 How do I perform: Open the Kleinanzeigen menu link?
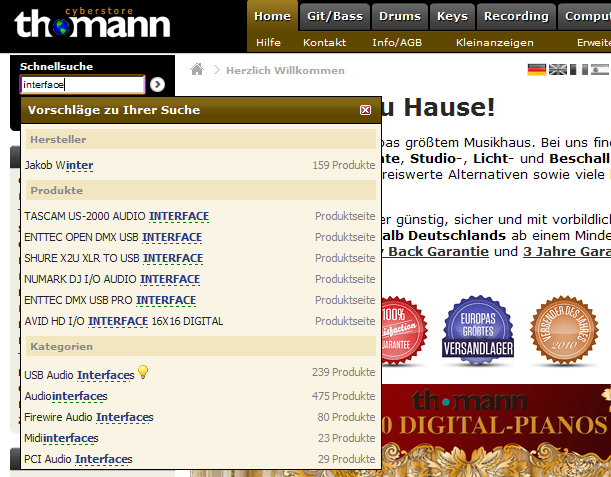pyautogui.click(x=494, y=42)
